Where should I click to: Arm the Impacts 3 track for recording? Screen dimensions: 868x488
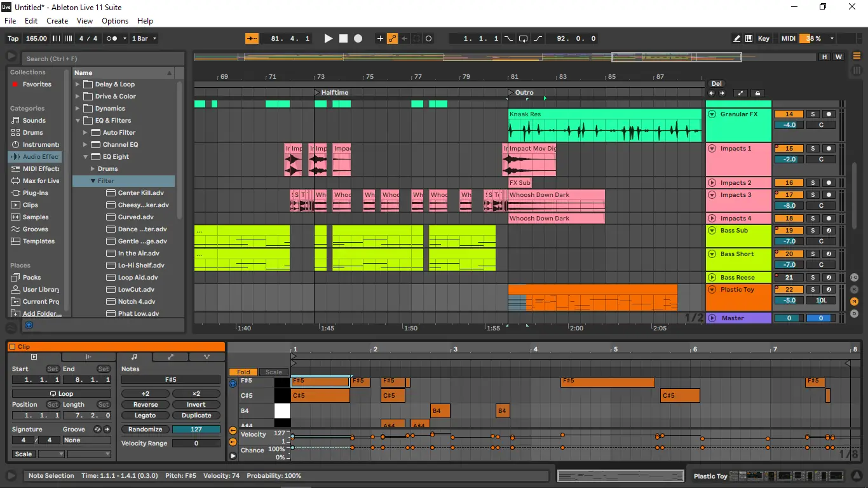tap(828, 195)
